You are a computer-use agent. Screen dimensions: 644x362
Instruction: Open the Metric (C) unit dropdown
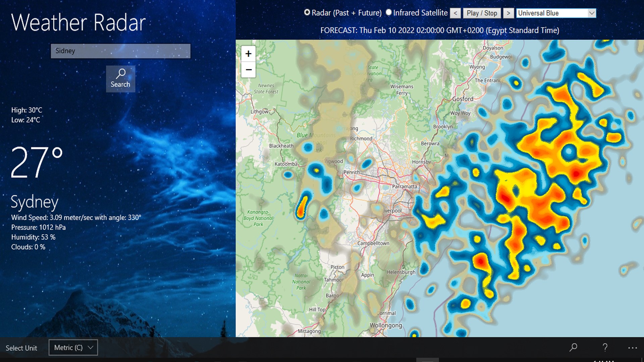pos(73,348)
